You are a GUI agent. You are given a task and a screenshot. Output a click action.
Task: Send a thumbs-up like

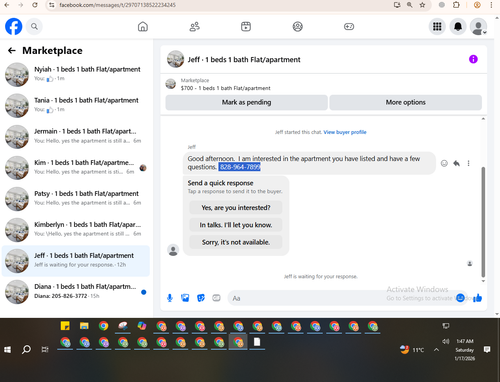coord(477,298)
